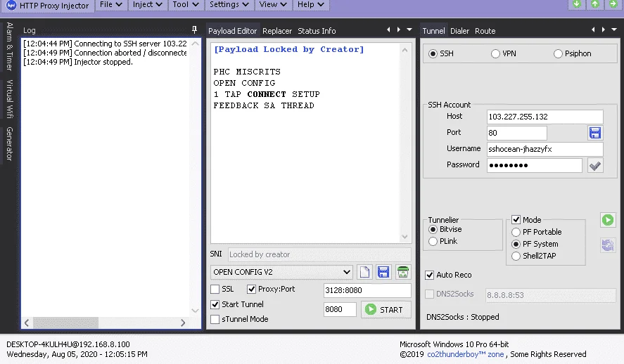
Task: Select the VPN tunnel type radio
Action: click(x=495, y=53)
